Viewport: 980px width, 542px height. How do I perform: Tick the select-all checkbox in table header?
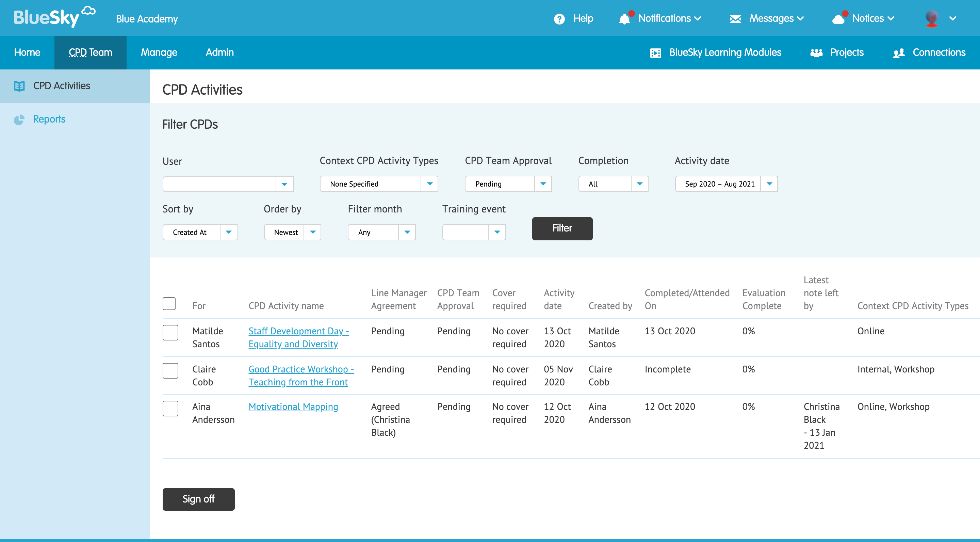(x=169, y=304)
